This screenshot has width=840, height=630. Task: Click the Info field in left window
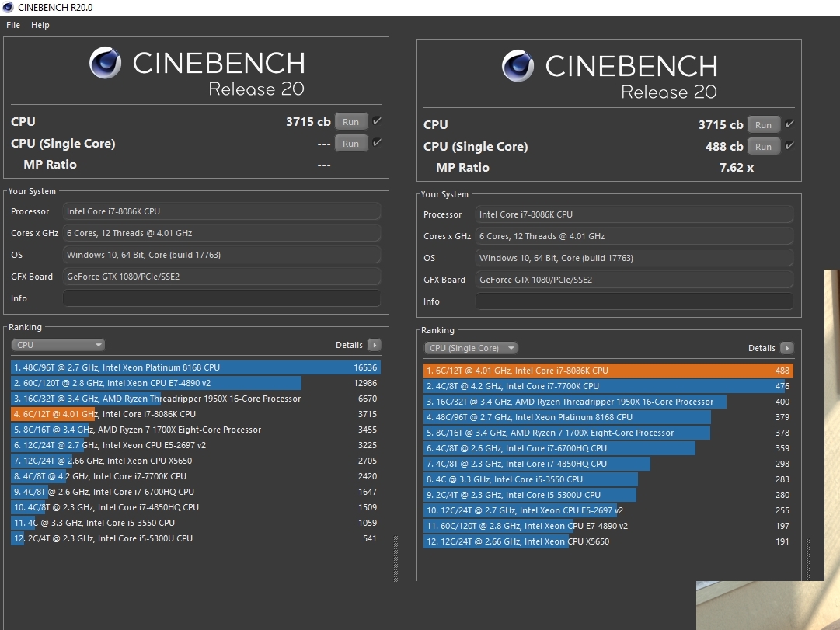click(x=221, y=298)
